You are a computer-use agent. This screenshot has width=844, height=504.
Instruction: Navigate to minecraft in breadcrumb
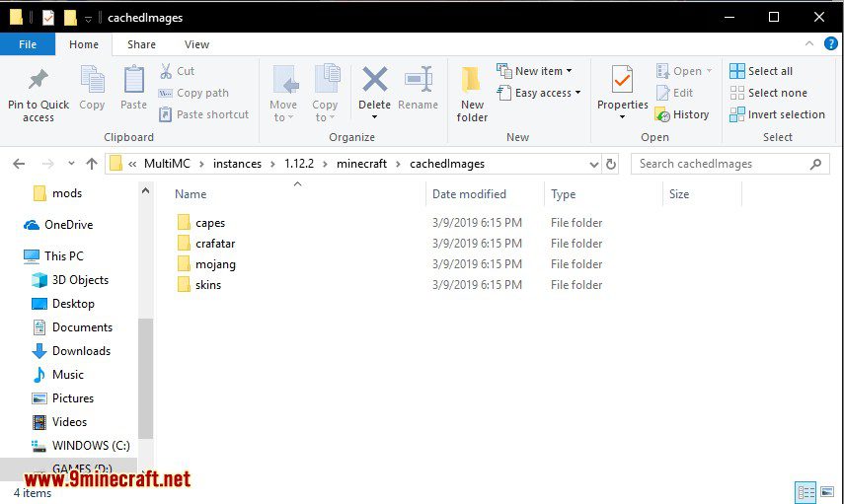coord(361,164)
